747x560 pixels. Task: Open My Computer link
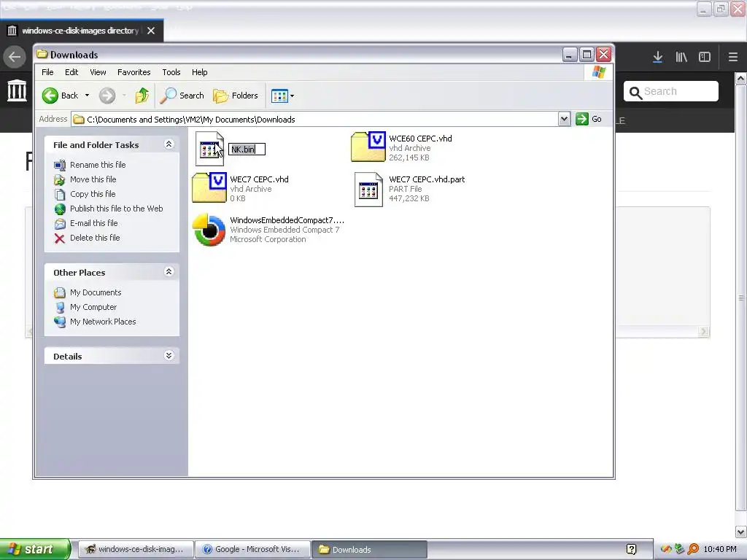(x=93, y=307)
